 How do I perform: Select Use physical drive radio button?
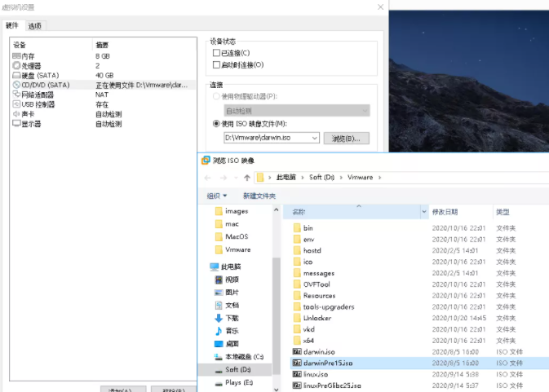click(216, 96)
